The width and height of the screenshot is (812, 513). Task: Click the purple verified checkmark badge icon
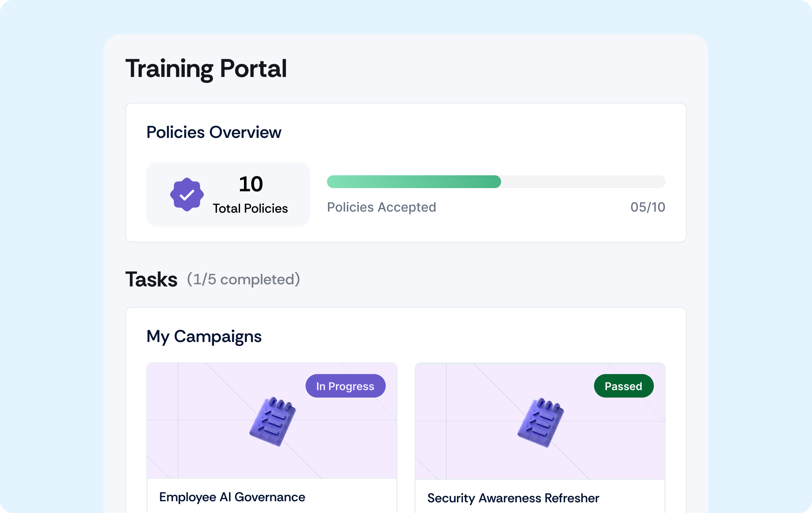coord(187,195)
